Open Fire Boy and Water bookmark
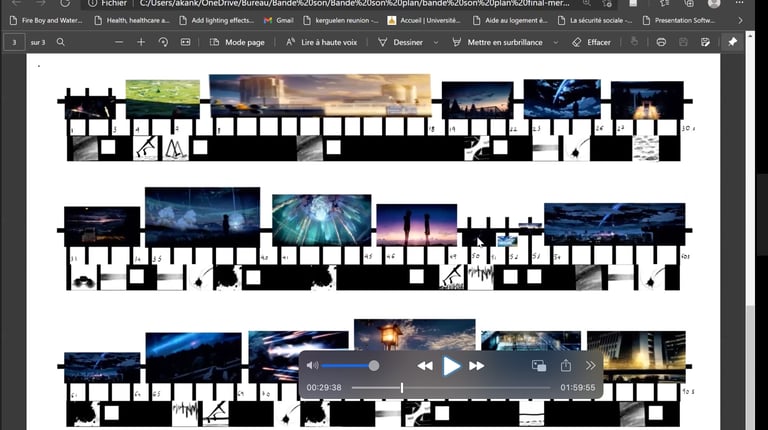 (x=46, y=21)
